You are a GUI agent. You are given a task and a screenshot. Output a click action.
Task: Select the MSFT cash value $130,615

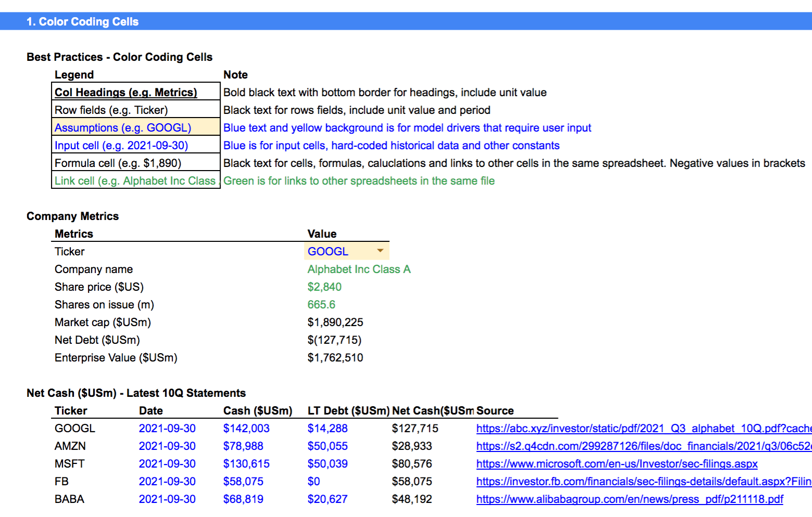[x=246, y=464]
